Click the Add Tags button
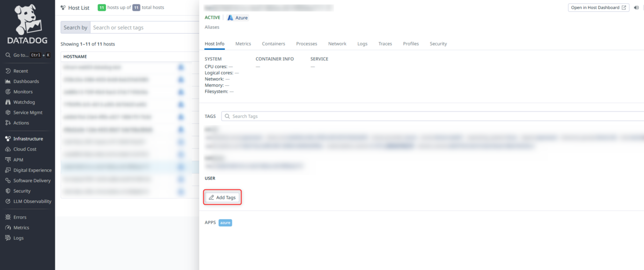644x270 pixels. pos(222,197)
